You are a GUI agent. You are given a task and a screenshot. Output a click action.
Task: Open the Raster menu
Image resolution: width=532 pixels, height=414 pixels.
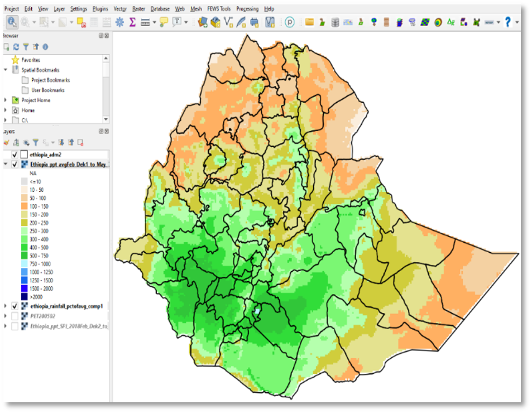(138, 9)
